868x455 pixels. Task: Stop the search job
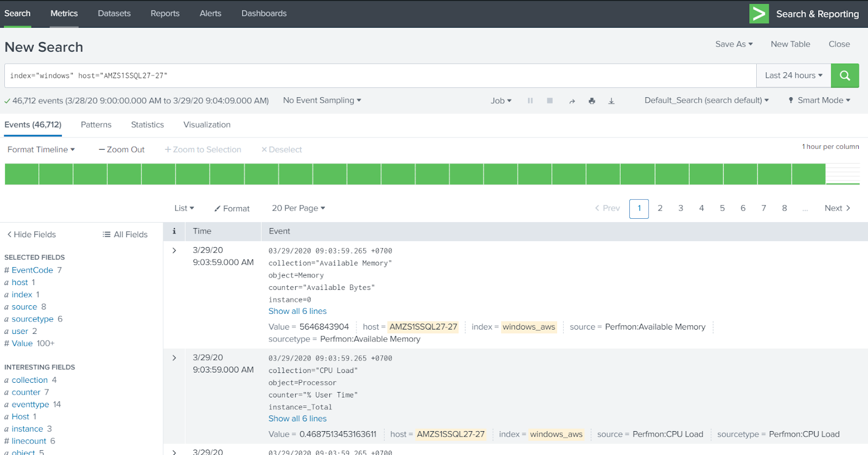tap(550, 101)
